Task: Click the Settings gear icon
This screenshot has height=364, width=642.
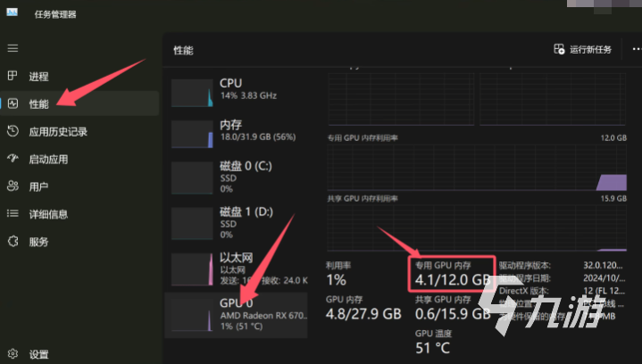Action: point(13,353)
